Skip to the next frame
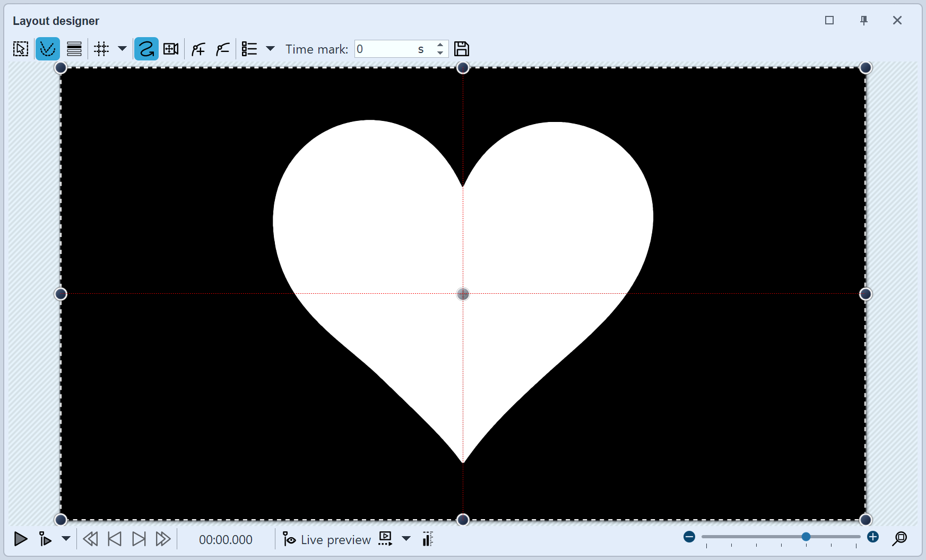Image resolution: width=926 pixels, height=560 pixels. coord(139,539)
